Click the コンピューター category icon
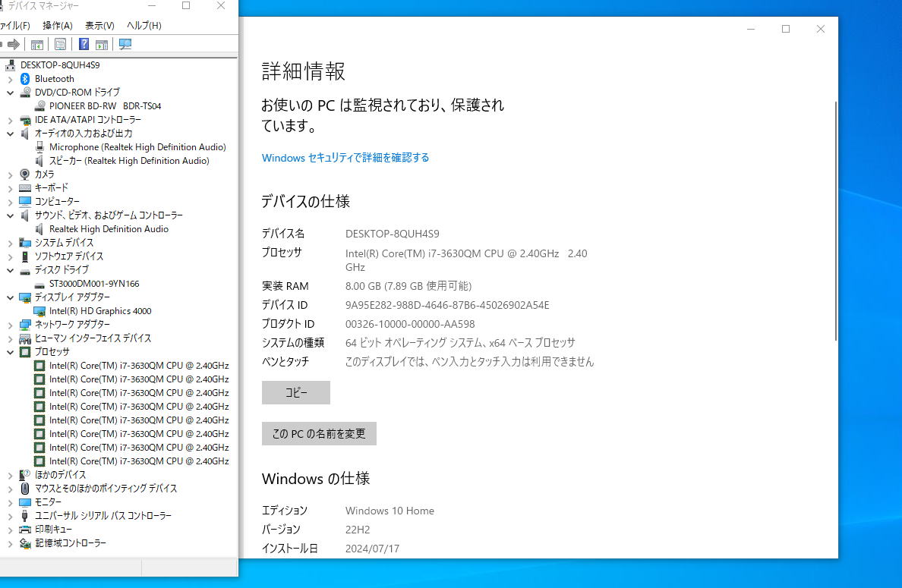Image resolution: width=902 pixels, height=588 pixels. pos(25,202)
